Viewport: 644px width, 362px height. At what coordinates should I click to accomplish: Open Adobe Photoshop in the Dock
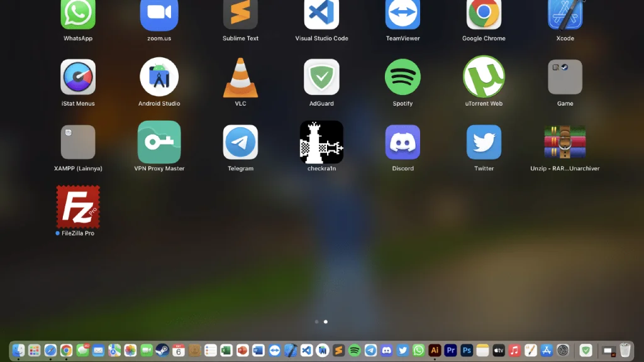pos(467,351)
